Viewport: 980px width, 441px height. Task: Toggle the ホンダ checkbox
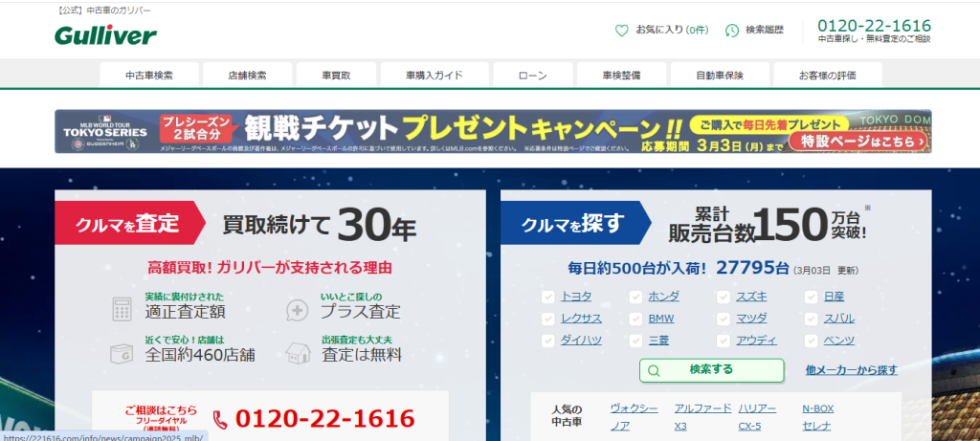635,297
